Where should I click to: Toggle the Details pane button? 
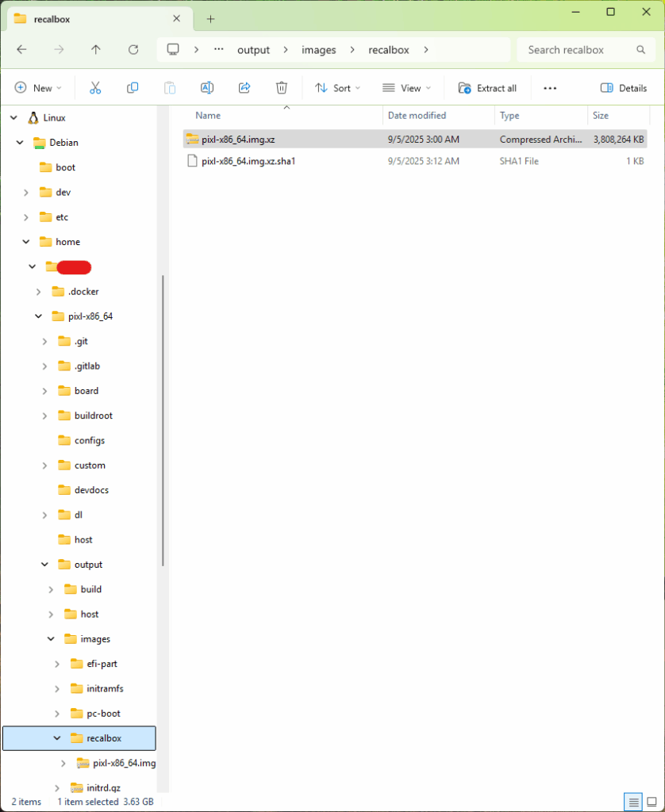(x=624, y=88)
